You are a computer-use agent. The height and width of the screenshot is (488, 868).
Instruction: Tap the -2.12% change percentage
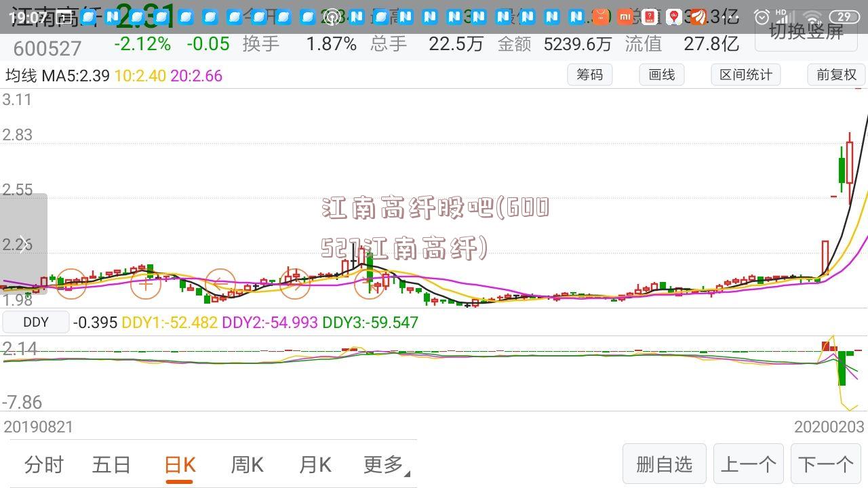tap(142, 44)
